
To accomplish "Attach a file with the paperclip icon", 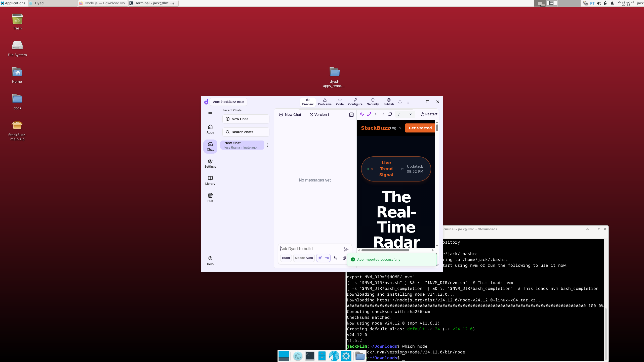I will pos(344,258).
